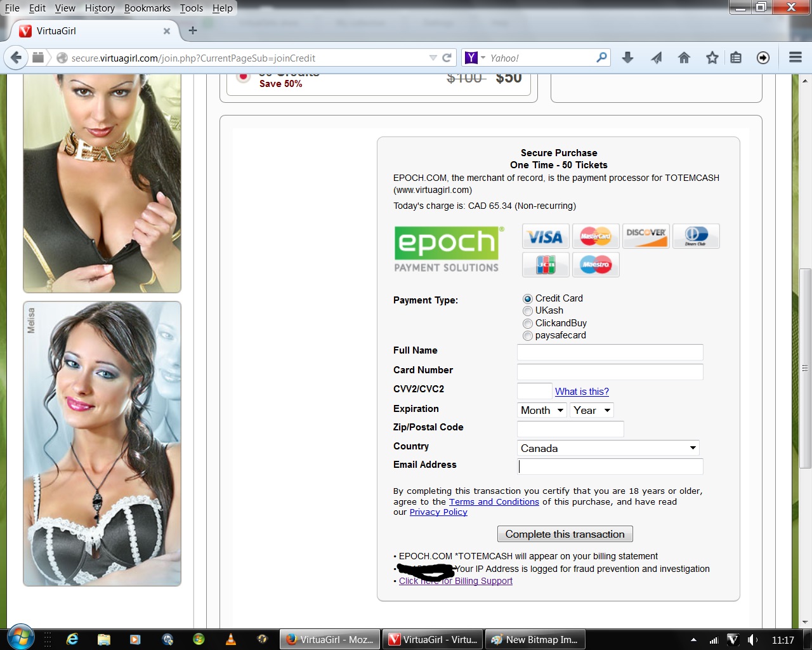This screenshot has width=812, height=650.
Task: Click the Melisa model thumbnail
Action: click(102, 444)
